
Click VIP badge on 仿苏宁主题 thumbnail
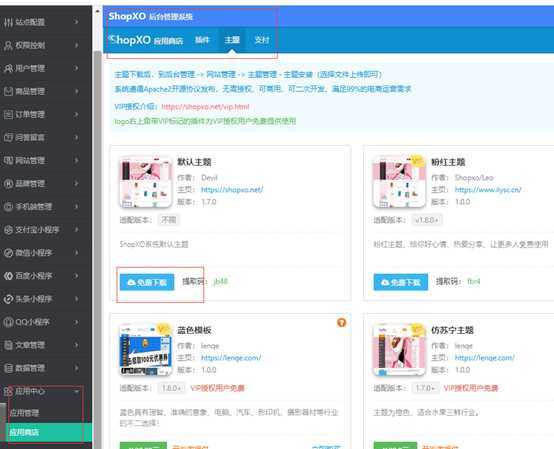coord(417,329)
